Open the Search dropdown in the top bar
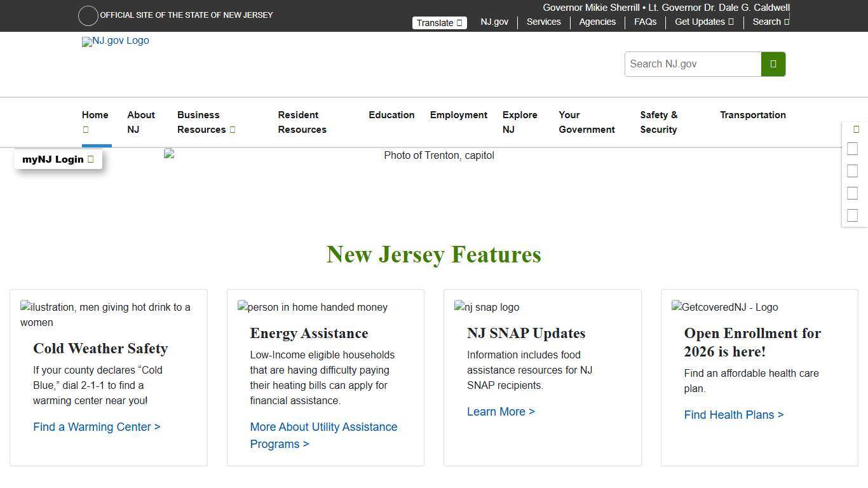The image size is (868, 488). 770,22
